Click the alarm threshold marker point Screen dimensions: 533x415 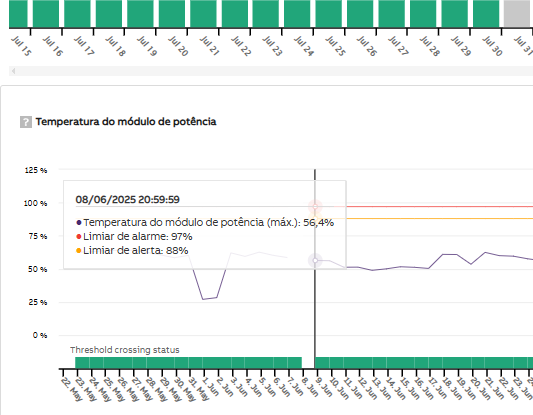click(x=315, y=206)
